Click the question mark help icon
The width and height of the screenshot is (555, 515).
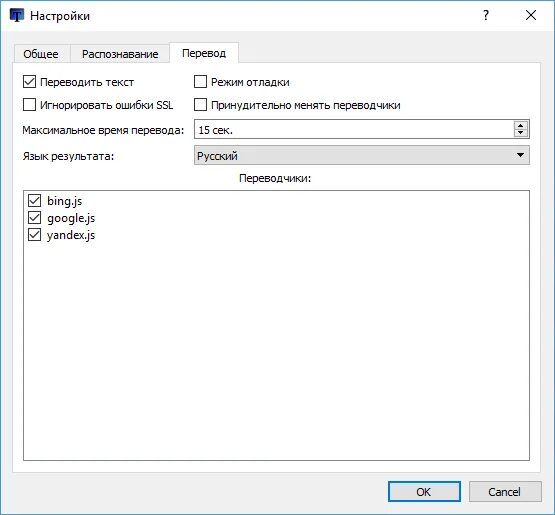pos(486,15)
